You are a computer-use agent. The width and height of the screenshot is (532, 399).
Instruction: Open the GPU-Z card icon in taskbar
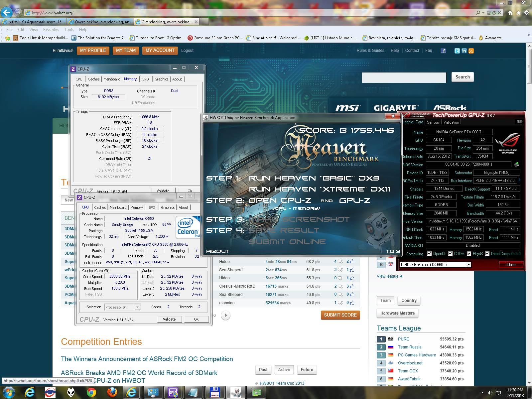(256, 393)
